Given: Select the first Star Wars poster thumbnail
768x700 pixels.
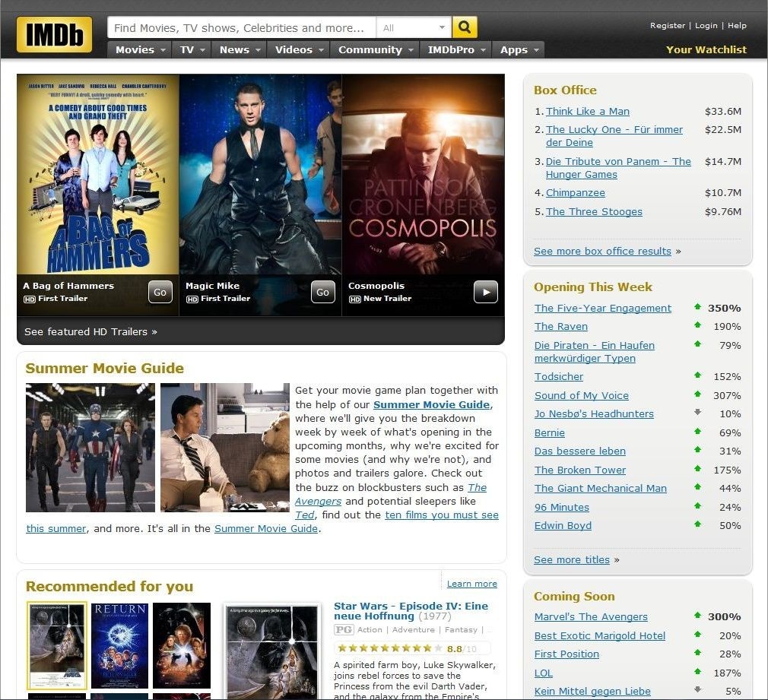Looking at the screenshot, I should (57, 645).
